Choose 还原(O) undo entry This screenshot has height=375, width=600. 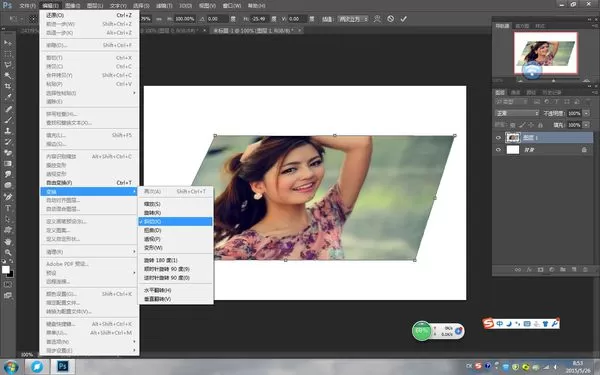(x=89, y=15)
